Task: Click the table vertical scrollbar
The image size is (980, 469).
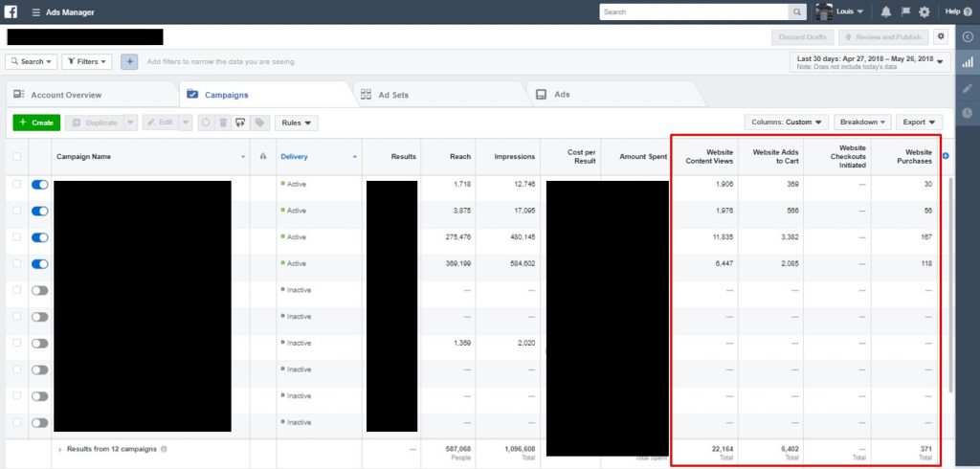Action: [950, 284]
